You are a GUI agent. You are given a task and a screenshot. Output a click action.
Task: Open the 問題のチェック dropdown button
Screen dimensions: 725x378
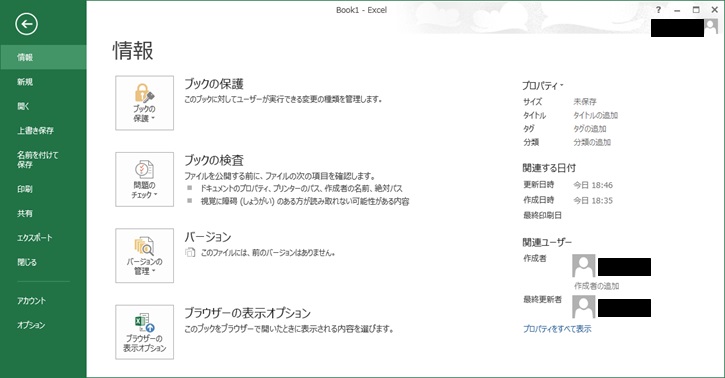click(x=144, y=179)
